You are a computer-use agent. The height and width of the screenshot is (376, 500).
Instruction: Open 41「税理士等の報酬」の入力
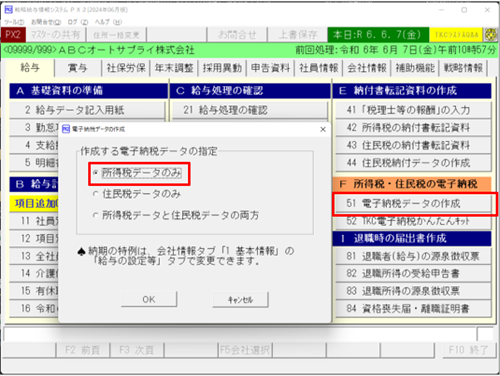tap(413, 110)
